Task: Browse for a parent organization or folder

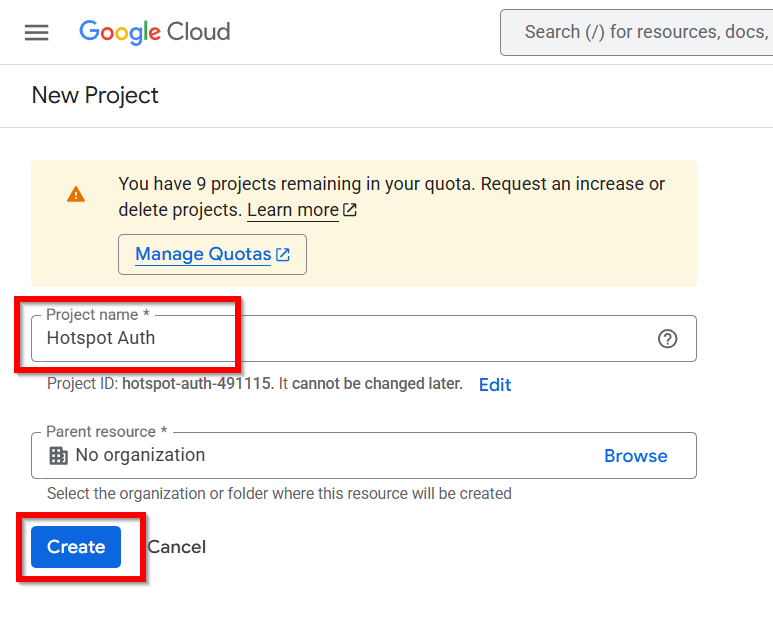Action: pos(635,456)
